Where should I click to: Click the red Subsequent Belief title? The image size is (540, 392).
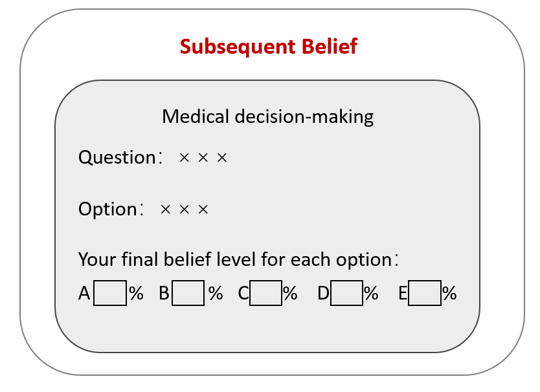point(268,47)
